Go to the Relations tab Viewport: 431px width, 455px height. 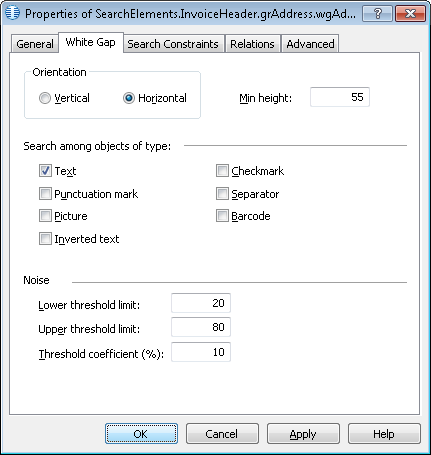tap(252, 44)
